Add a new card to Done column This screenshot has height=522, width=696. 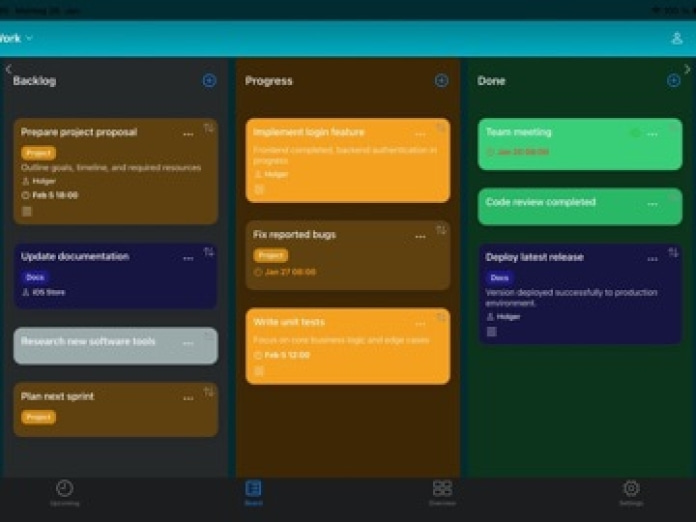pos(673,81)
